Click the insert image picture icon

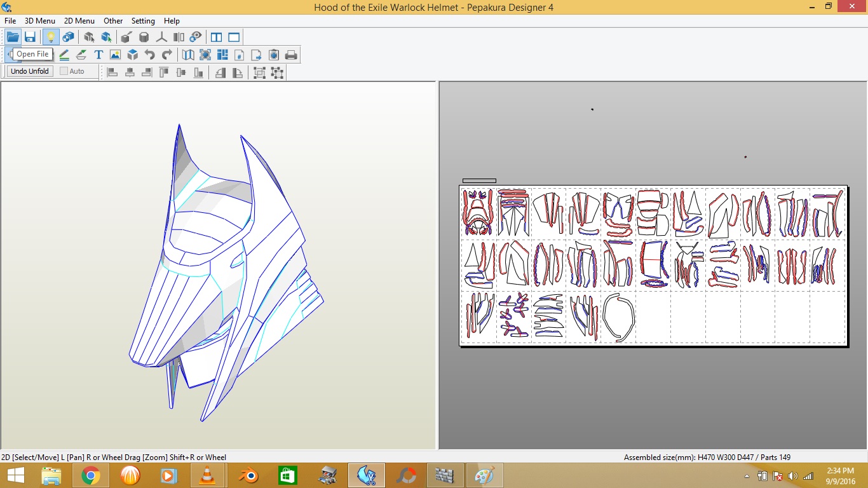[x=115, y=55]
